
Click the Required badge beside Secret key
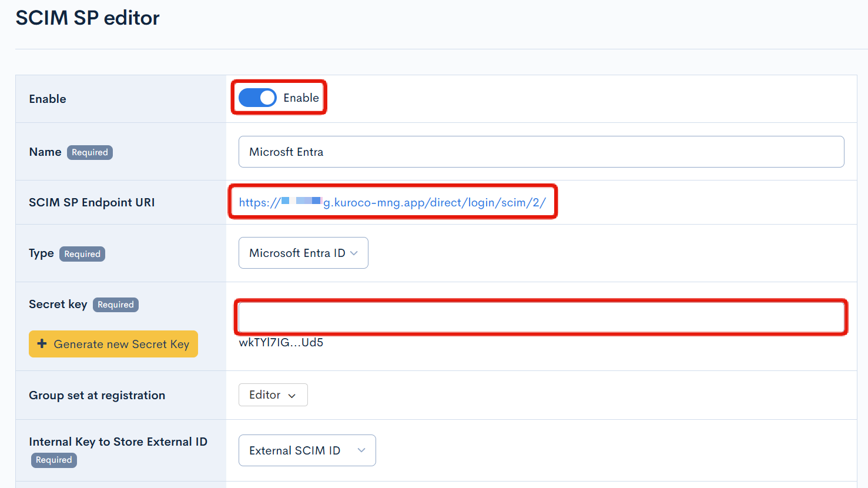116,305
